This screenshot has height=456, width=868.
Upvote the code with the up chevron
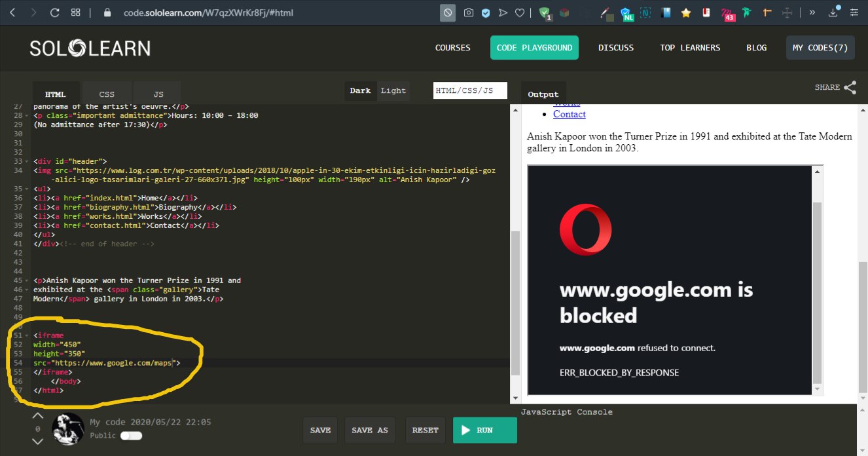(x=37, y=415)
